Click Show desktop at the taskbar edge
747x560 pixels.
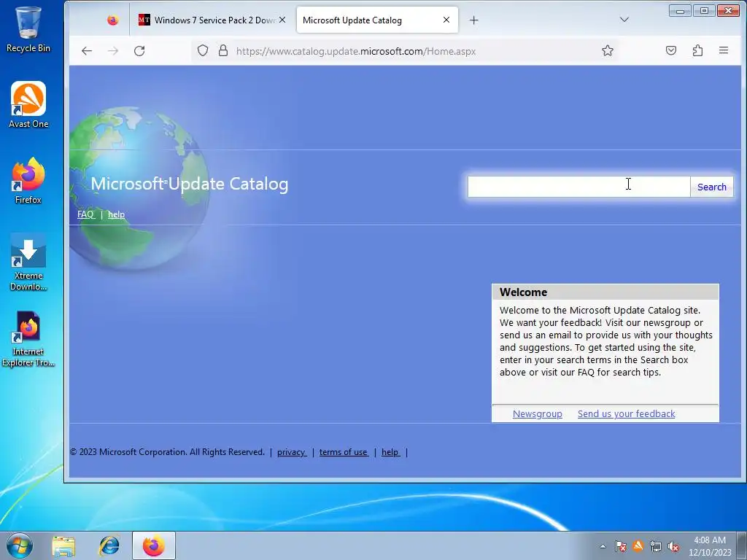742,545
